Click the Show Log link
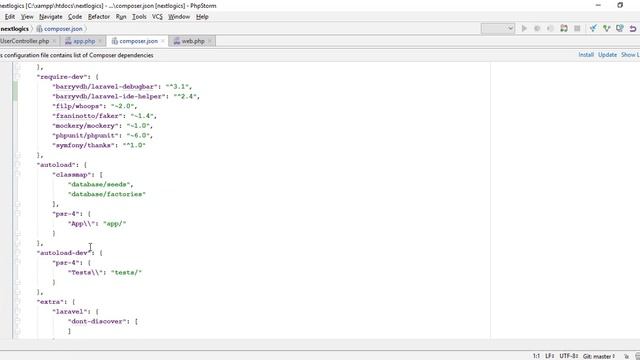 point(630,55)
